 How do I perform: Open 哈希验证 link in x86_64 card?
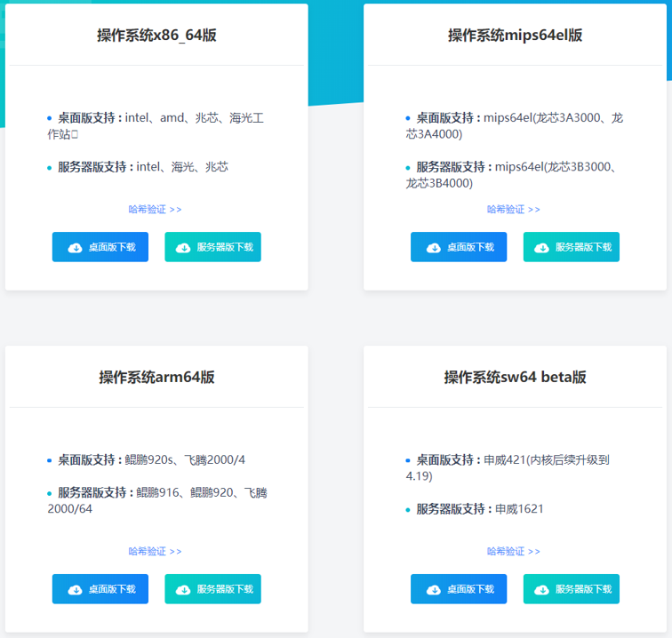[155, 210]
